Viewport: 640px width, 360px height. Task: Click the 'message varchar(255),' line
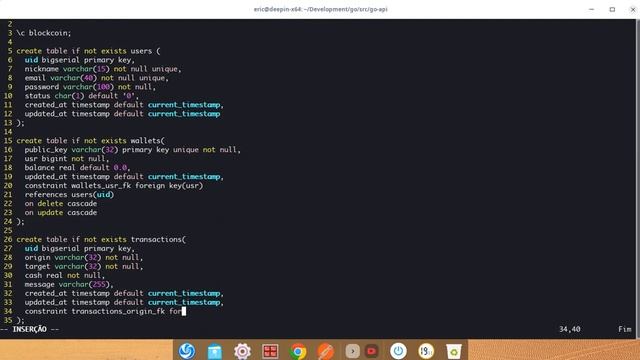[69, 284]
